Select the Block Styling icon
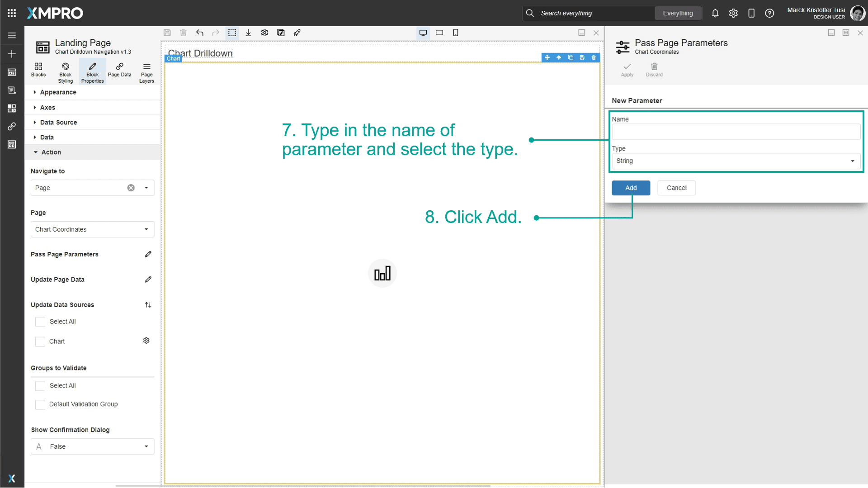 tap(65, 71)
